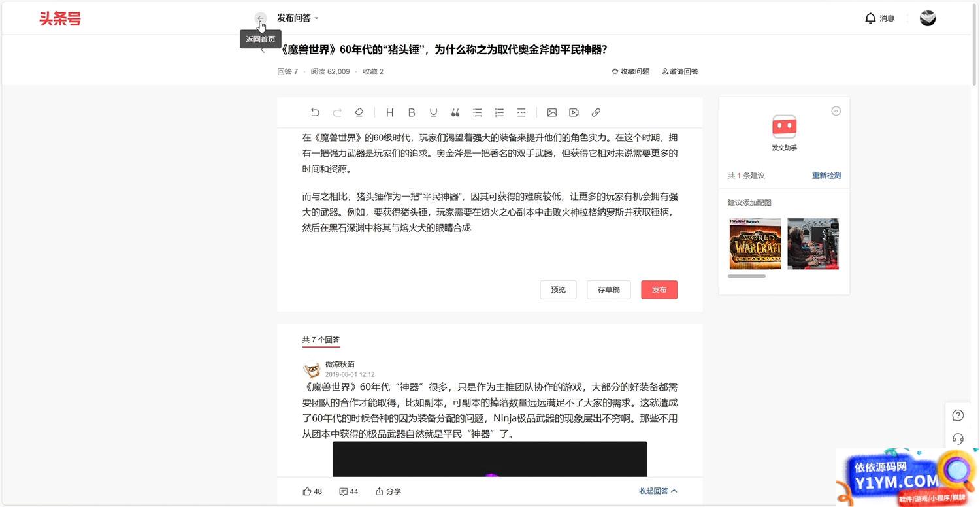Insert hyperlink using link icon
Image resolution: width=980 pixels, height=507 pixels.
596,112
